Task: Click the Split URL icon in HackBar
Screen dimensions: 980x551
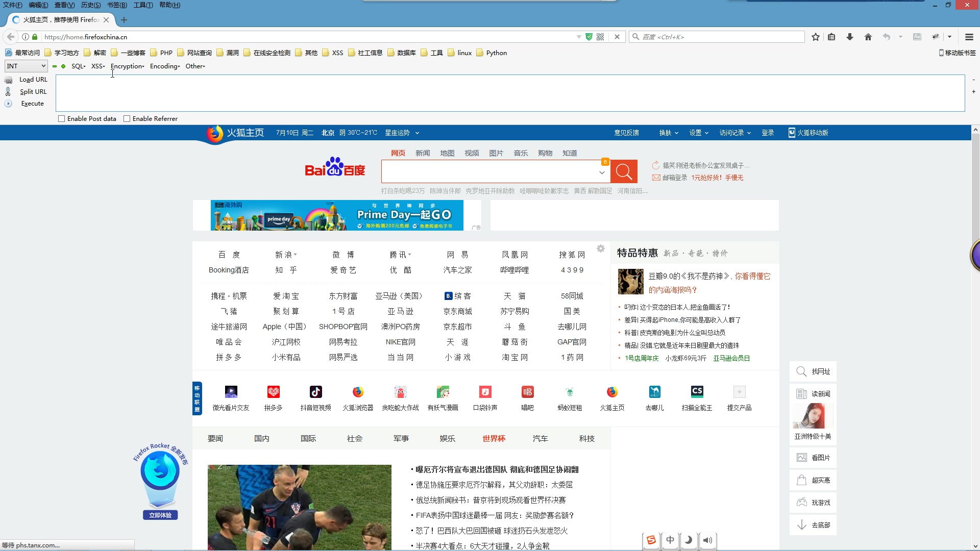Action: click(8, 91)
